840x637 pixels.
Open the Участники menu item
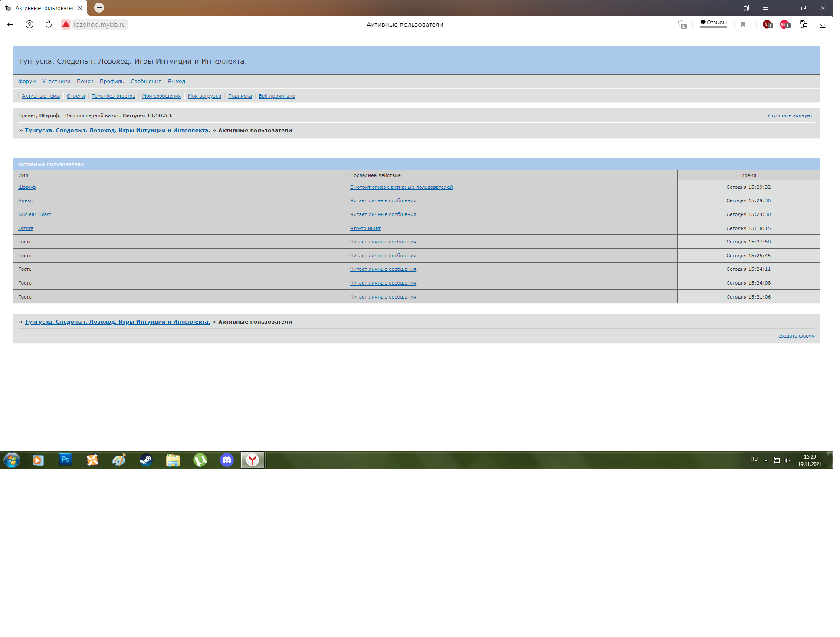tap(56, 81)
